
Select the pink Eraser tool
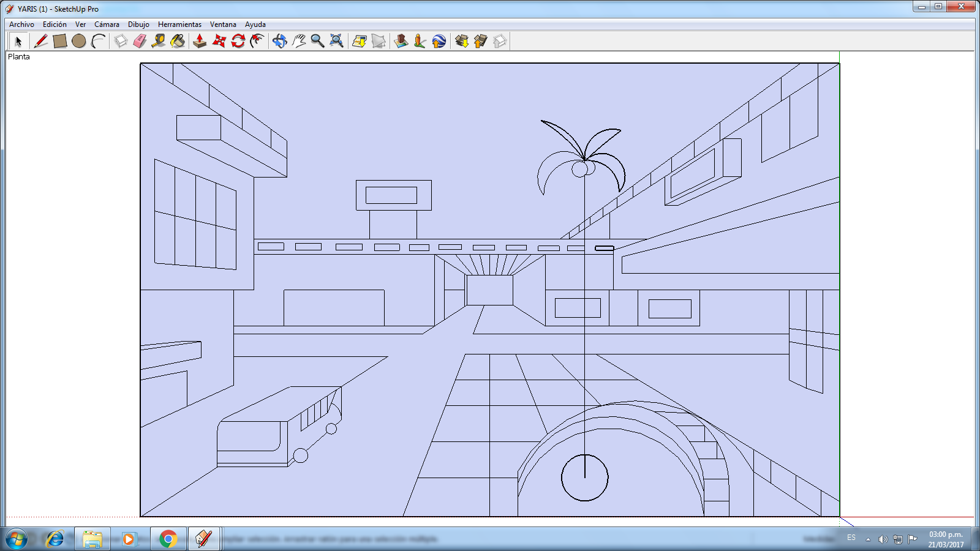140,41
